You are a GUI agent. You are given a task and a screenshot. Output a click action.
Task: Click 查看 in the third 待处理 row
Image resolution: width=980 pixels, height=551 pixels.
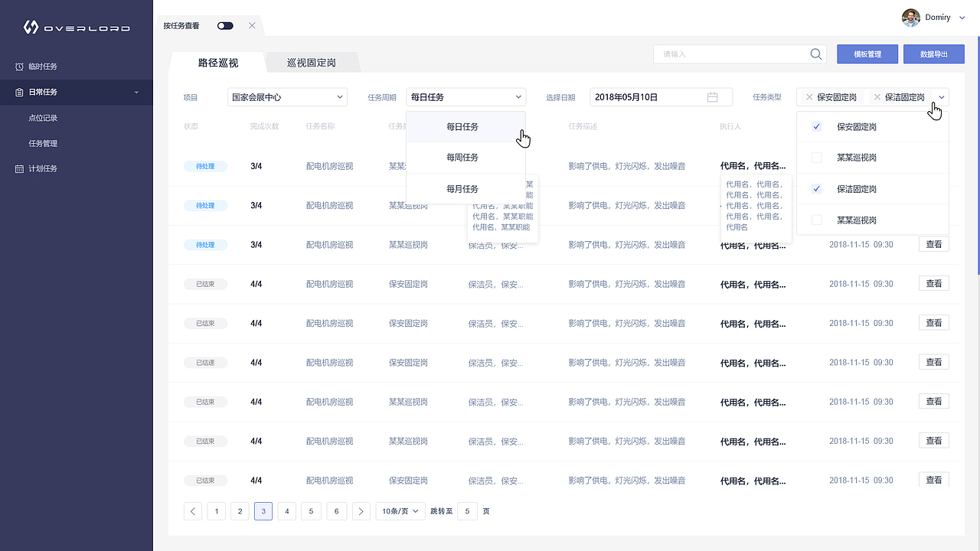(x=934, y=244)
